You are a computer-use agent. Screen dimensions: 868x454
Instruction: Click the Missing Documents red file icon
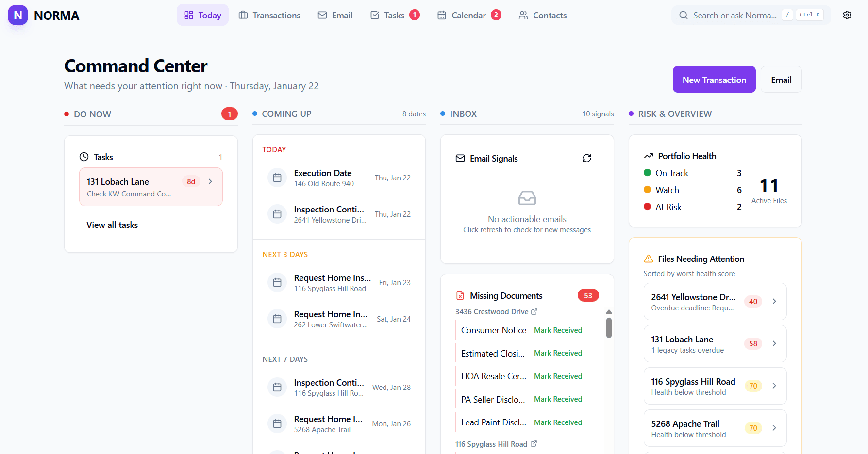coord(459,295)
